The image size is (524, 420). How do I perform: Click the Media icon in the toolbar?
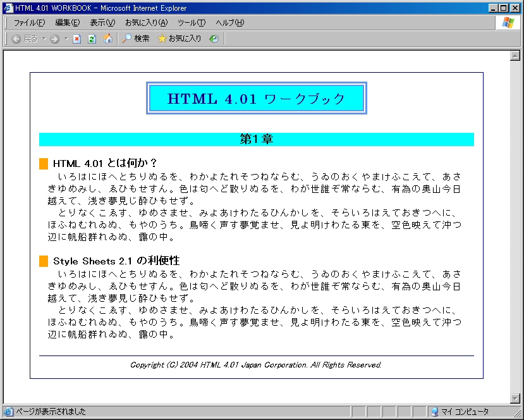click(x=214, y=39)
